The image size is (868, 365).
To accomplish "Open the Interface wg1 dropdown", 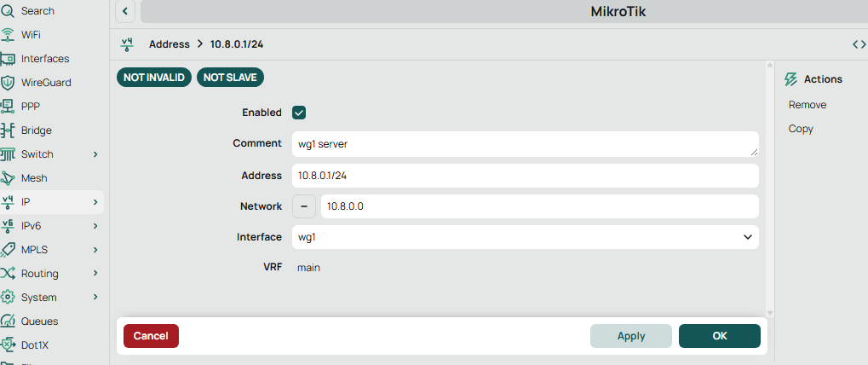I will (525, 237).
